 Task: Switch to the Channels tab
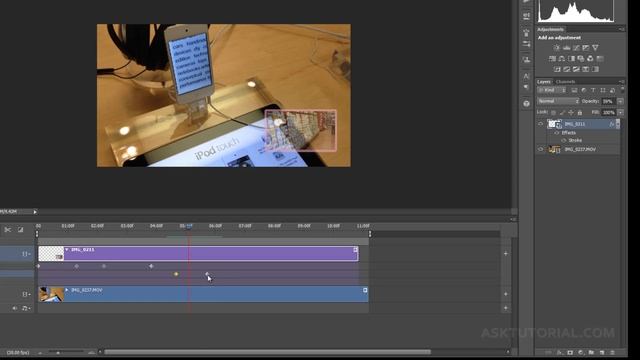tap(565, 82)
